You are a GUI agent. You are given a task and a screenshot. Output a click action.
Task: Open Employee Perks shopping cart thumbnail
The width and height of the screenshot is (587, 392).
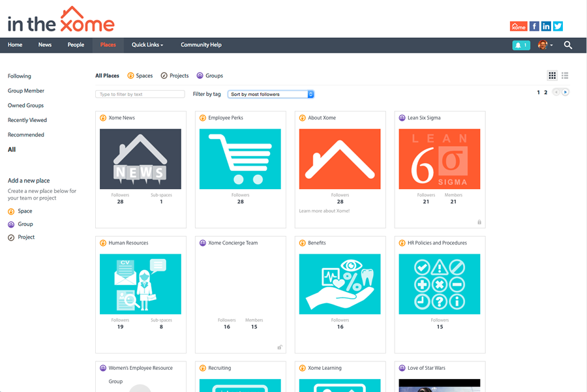click(x=240, y=159)
